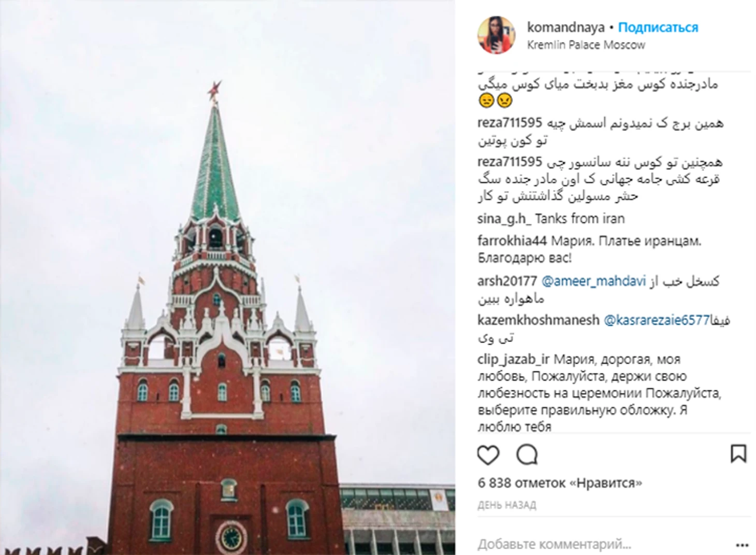Open clip_jazab_ir's profile
This screenshot has height=555, width=756.
(x=514, y=360)
